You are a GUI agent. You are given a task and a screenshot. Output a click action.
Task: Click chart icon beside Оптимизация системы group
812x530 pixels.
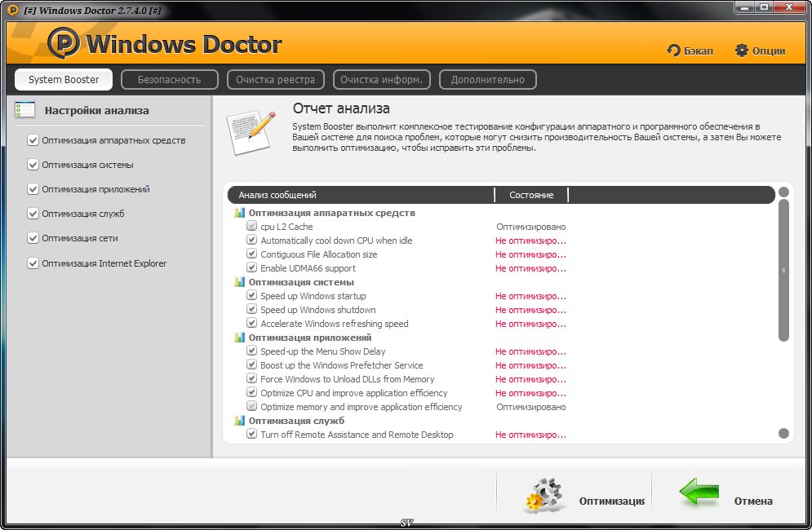point(239,282)
